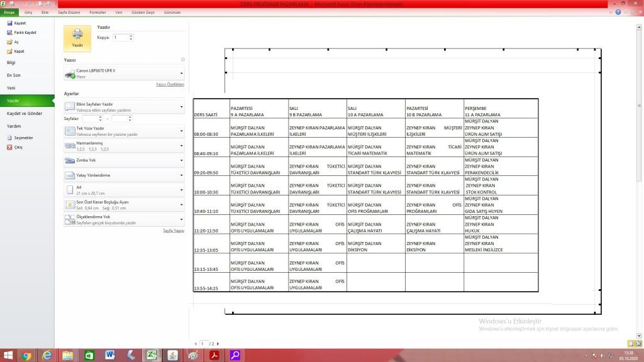Toggle show margins button in preview corner
The height and width of the screenshot is (362, 644).
point(631,344)
